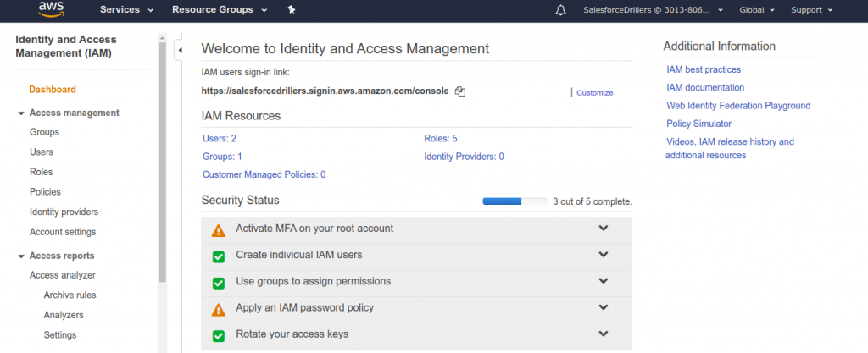Click the sidebar vertical scrollbar
The image size is (868, 353).
pos(162,163)
